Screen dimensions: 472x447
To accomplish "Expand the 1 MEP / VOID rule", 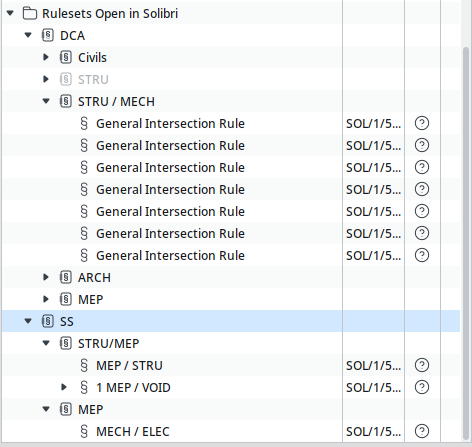I will click(64, 387).
